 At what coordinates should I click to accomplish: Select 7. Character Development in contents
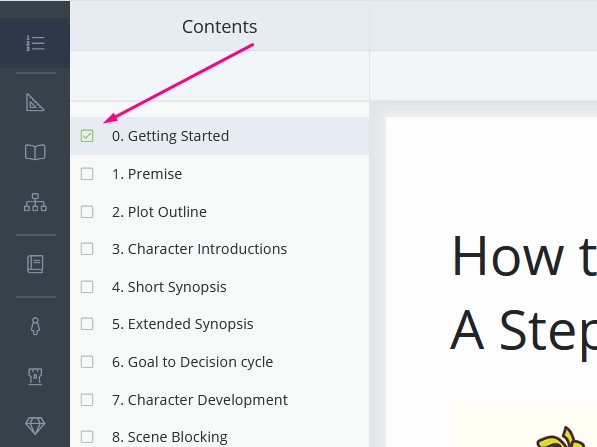[x=200, y=400]
